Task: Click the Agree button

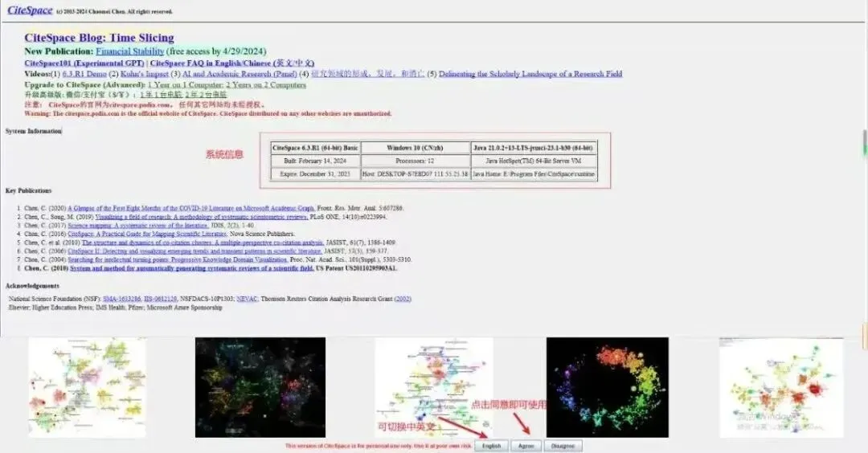Action: (526, 446)
